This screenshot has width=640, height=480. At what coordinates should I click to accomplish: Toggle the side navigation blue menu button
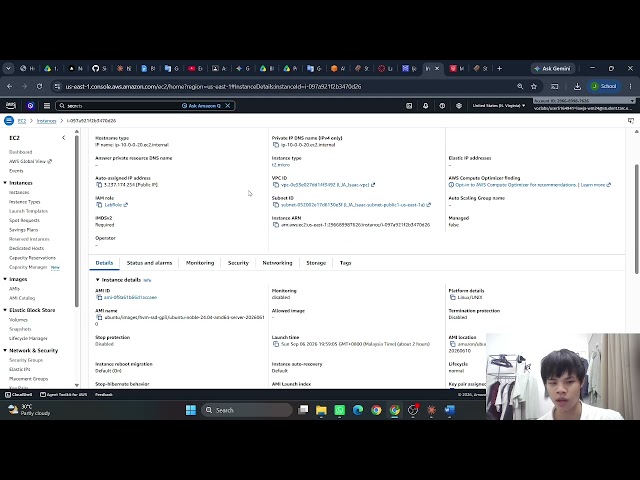(9, 121)
